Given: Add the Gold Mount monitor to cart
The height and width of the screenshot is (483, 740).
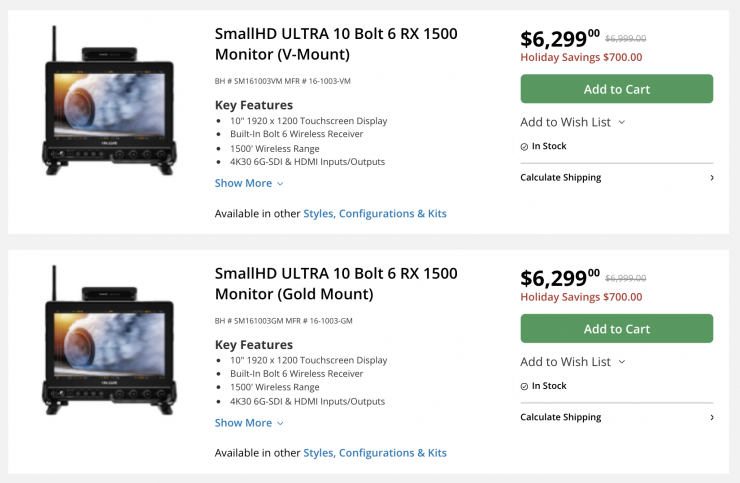Looking at the screenshot, I should click(616, 329).
